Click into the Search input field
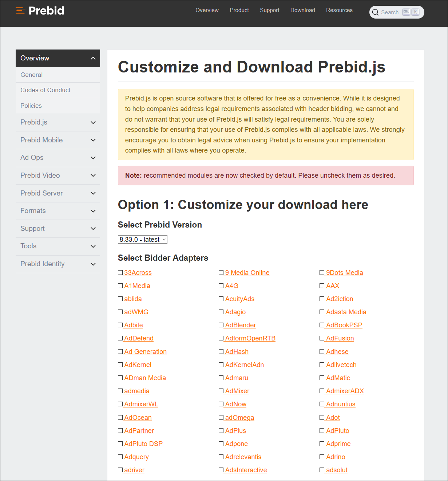448x481 pixels. tap(390, 12)
